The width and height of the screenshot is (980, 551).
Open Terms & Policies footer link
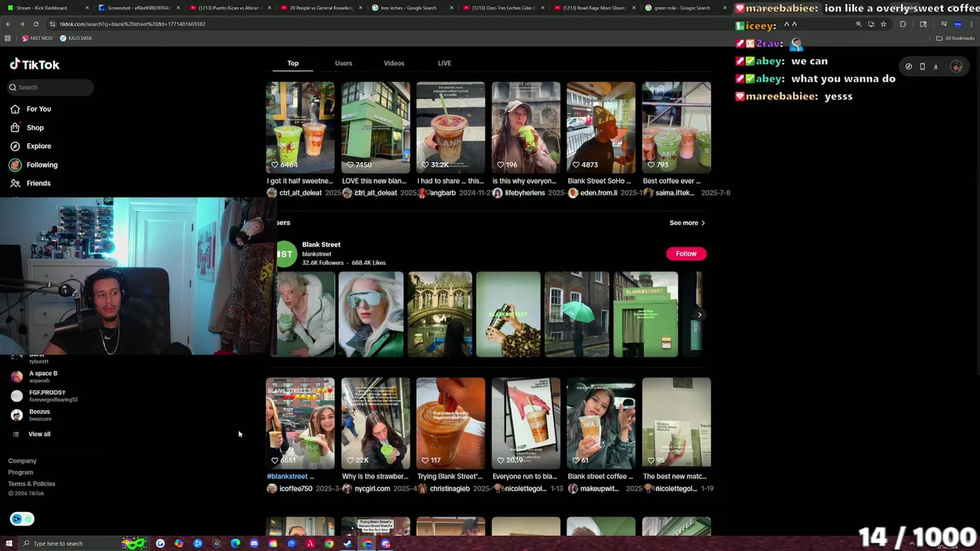click(31, 484)
